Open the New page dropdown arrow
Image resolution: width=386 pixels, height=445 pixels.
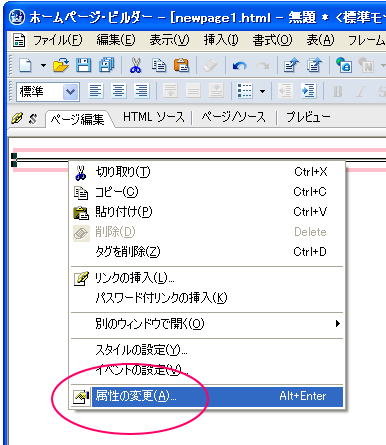(x=43, y=65)
